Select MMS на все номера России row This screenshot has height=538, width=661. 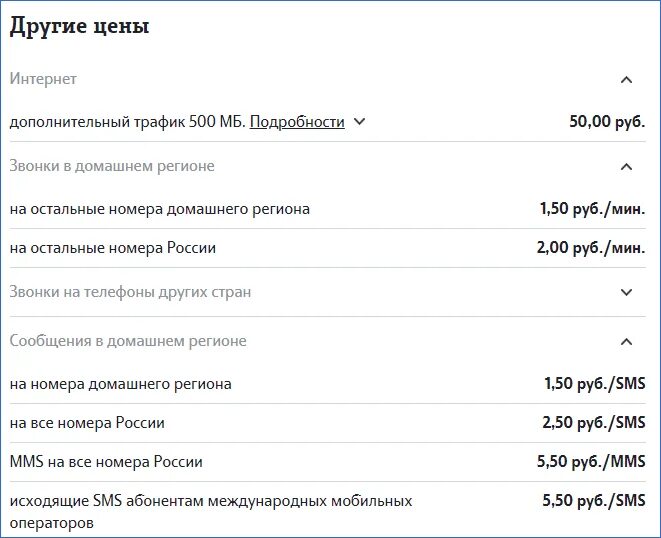pyautogui.click(x=328, y=462)
